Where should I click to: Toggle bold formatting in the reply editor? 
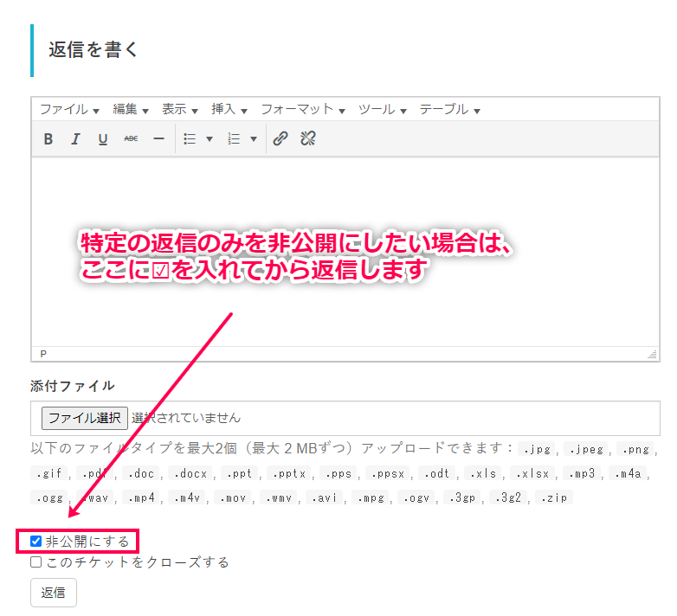tap(48, 139)
